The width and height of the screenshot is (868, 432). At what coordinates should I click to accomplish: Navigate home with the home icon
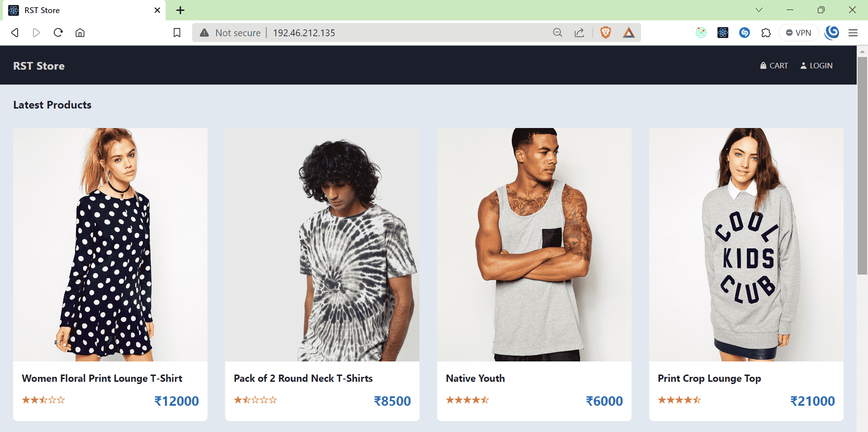tap(80, 33)
